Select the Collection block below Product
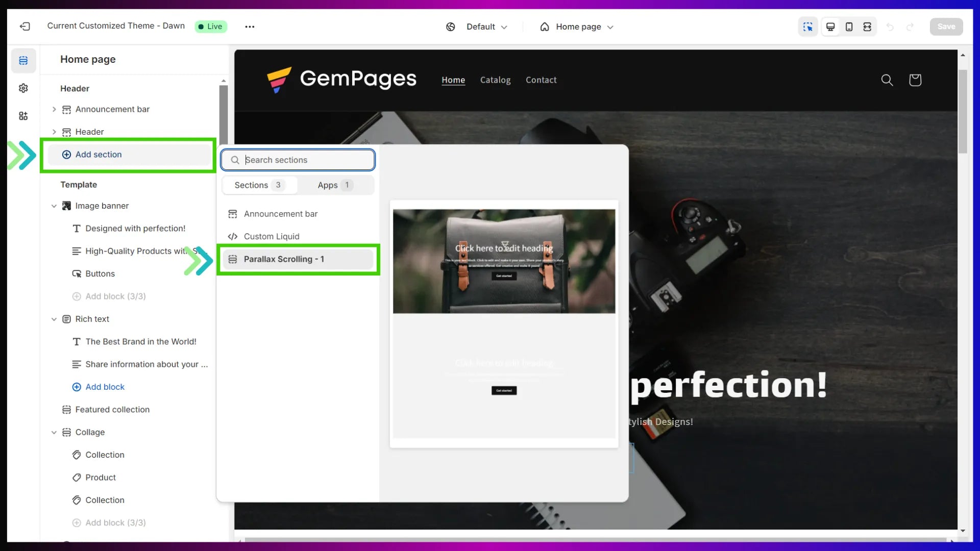 click(x=105, y=500)
